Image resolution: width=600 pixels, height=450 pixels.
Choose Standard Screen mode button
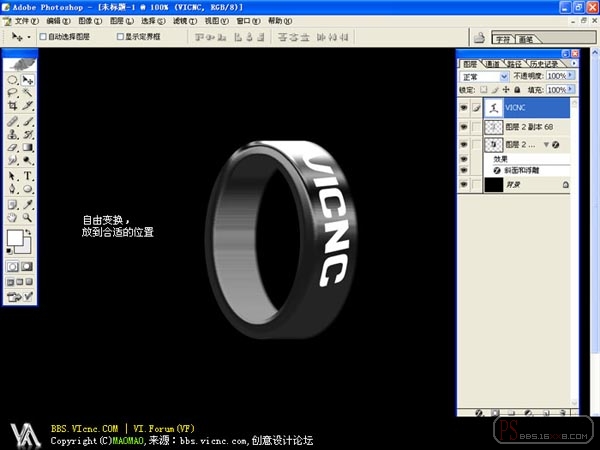(x=10, y=282)
